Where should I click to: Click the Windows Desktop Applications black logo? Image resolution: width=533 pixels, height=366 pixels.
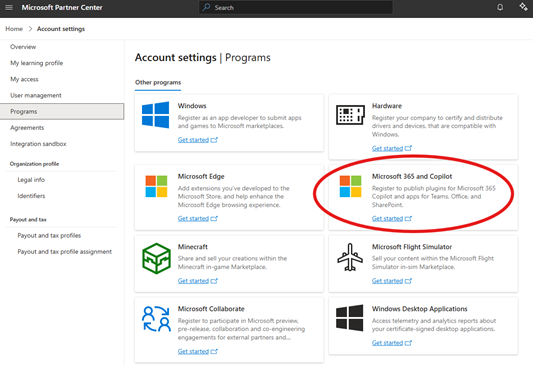click(350, 318)
